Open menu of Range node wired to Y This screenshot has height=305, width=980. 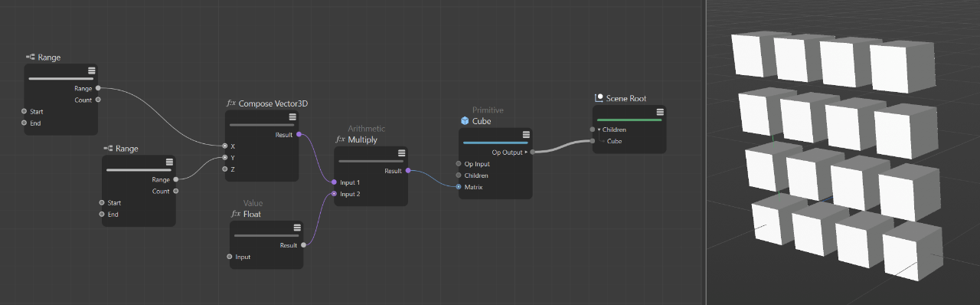pyautogui.click(x=169, y=162)
